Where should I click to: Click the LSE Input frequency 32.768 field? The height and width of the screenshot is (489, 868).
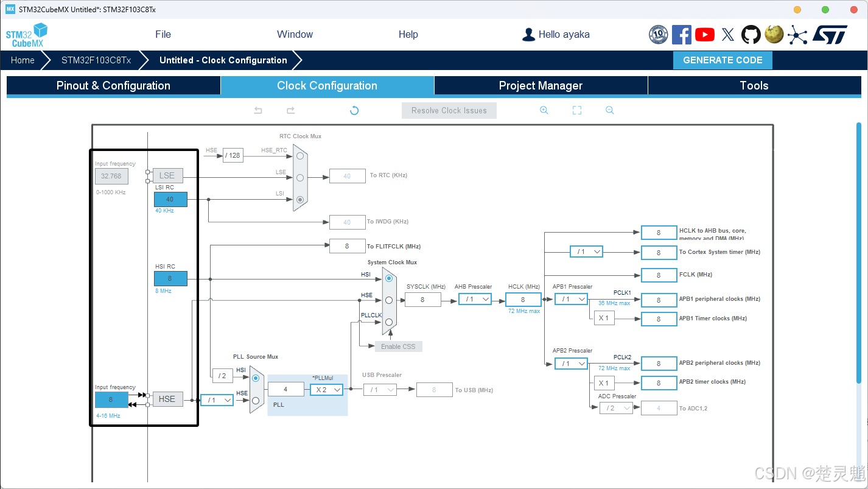click(111, 176)
